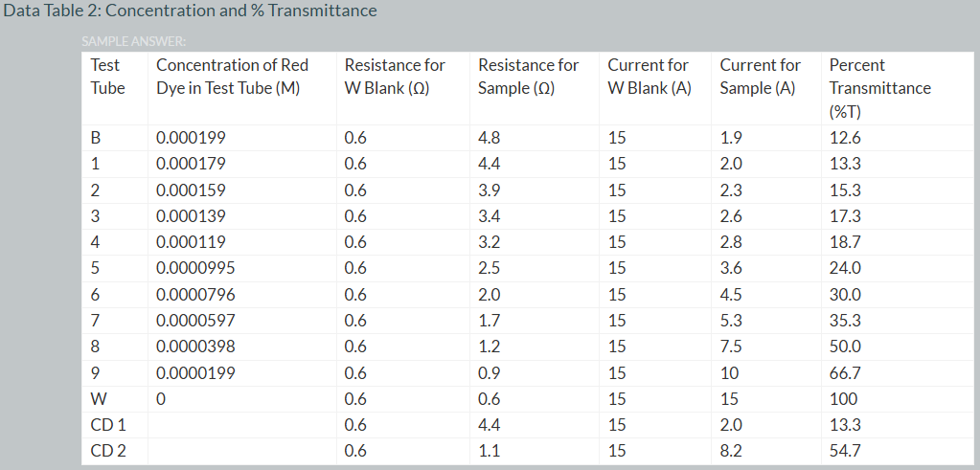
Task: Click the test tube "W" row label
Action: point(98,399)
